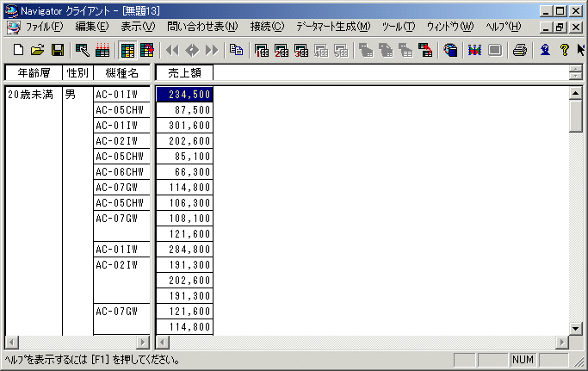Open the ヘルプ(H) menu

tap(504, 27)
